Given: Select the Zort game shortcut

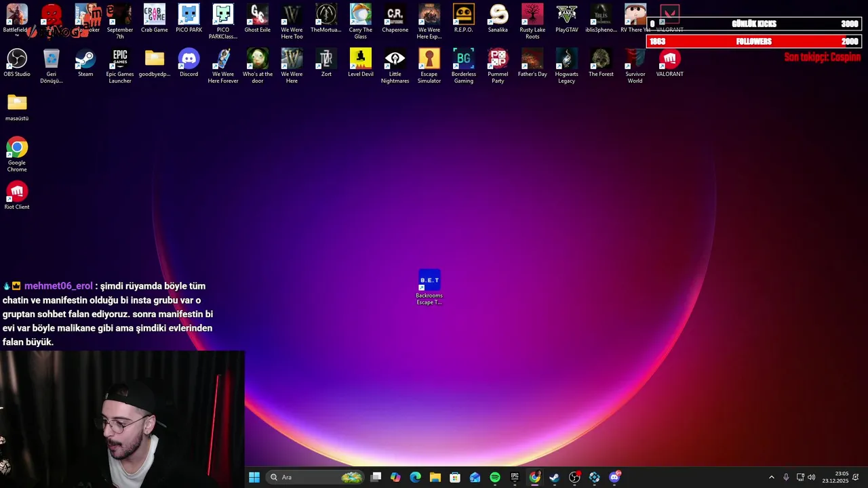Looking at the screenshot, I should tap(326, 63).
